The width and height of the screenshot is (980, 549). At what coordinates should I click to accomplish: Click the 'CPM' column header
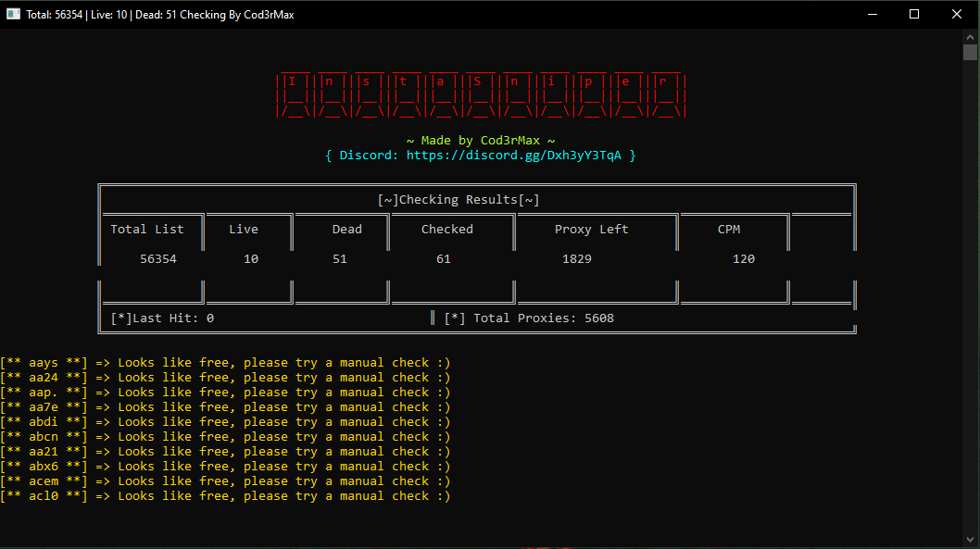pyautogui.click(x=729, y=230)
